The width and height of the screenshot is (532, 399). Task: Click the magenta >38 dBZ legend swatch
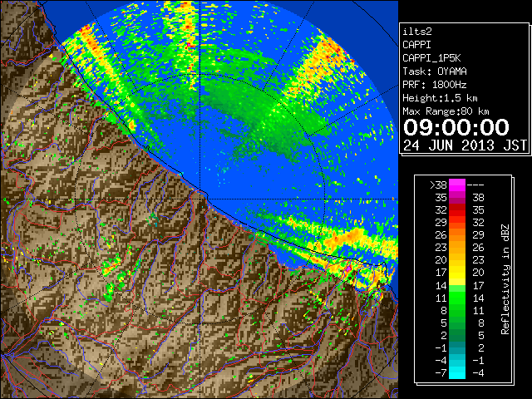[x=457, y=185]
